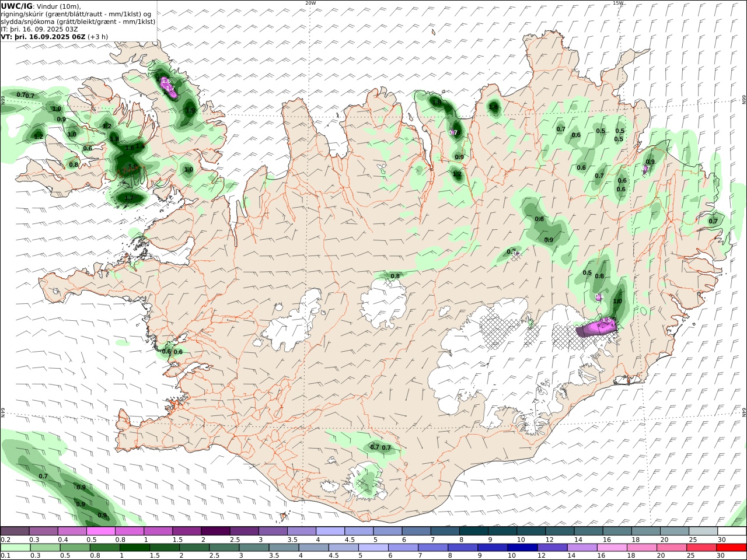Select top legend row swatch between 1.5 and 2

pyautogui.click(x=187, y=531)
